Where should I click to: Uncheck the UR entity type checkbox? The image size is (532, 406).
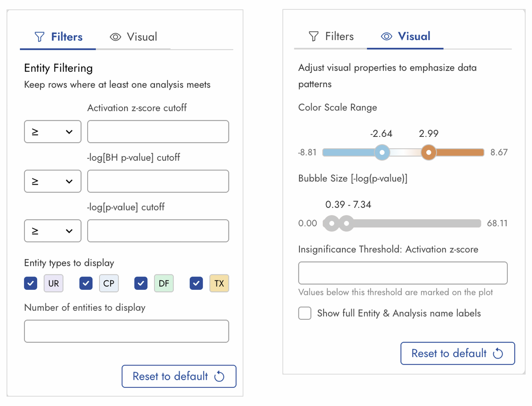click(31, 283)
